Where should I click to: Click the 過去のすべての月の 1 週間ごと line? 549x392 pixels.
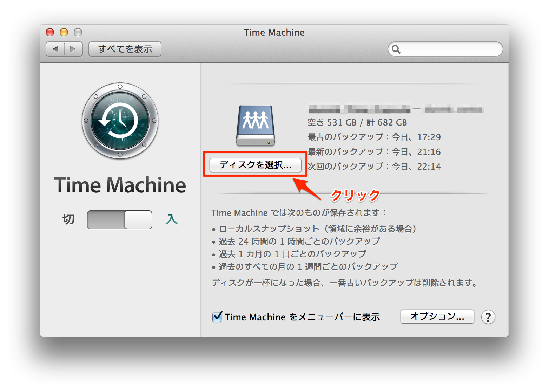pyautogui.click(x=305, y=267)
